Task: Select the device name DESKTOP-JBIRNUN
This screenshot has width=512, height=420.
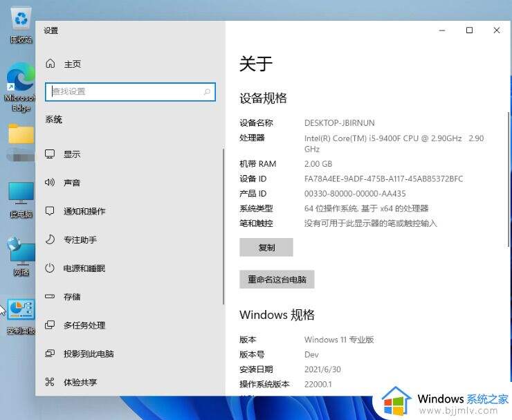Action: (x=339, y=122)
